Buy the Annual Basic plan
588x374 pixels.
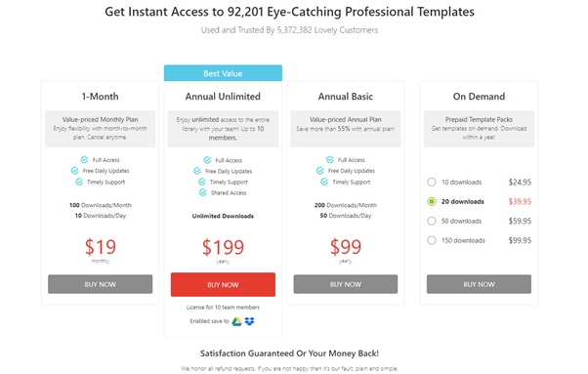coord(346,284)
